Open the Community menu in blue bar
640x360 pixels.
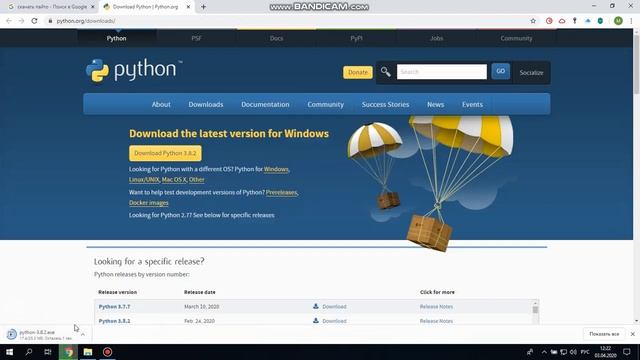[326, 104]
